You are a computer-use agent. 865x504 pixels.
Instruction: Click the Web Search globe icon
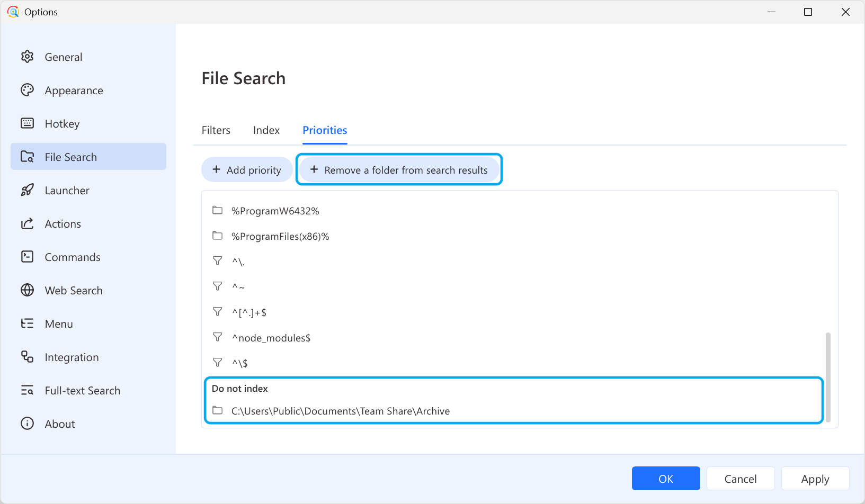coord(27,290)
